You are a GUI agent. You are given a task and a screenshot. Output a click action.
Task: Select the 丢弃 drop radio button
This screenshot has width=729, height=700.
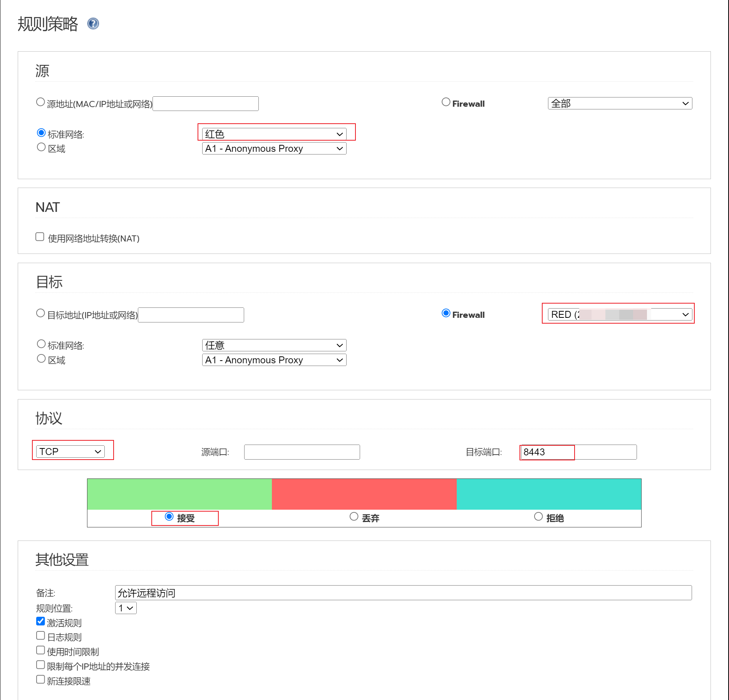[354, 517]
